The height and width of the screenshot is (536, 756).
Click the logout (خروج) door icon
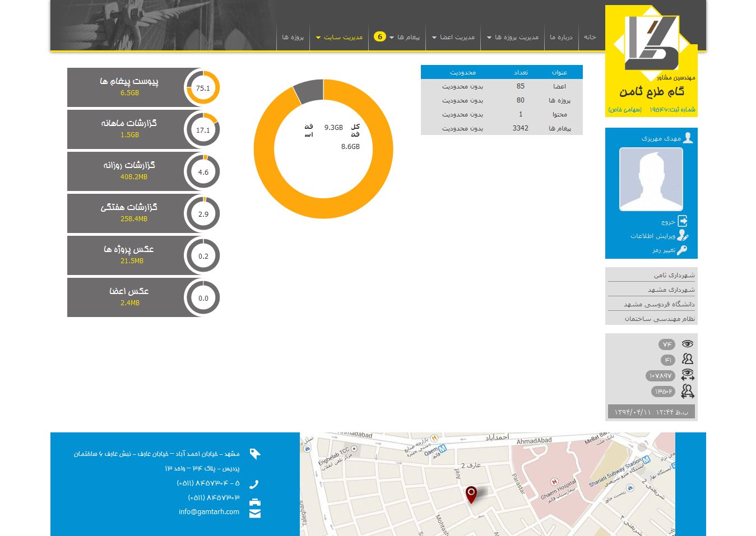682,221
